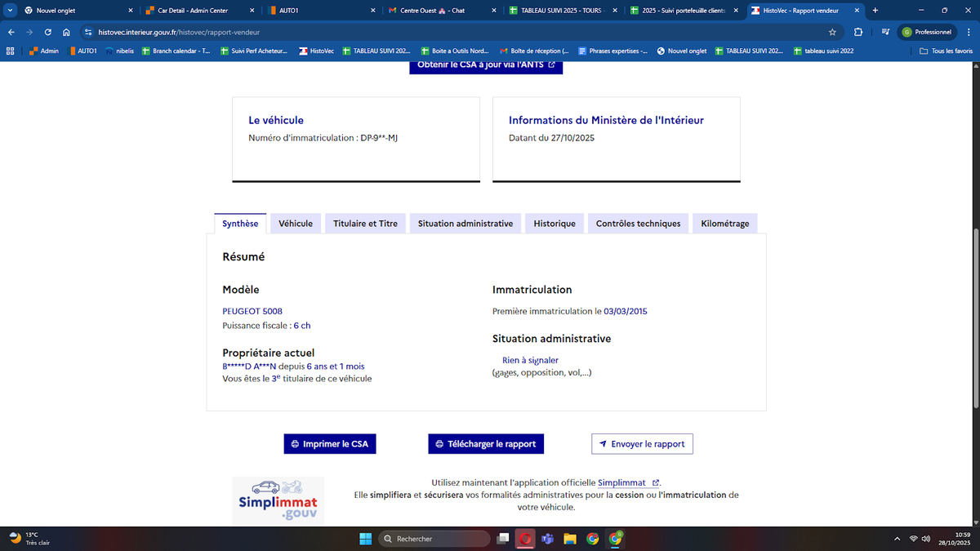980x551 pixels.
Task: Open the Admin bookmark
Action: 44,51
